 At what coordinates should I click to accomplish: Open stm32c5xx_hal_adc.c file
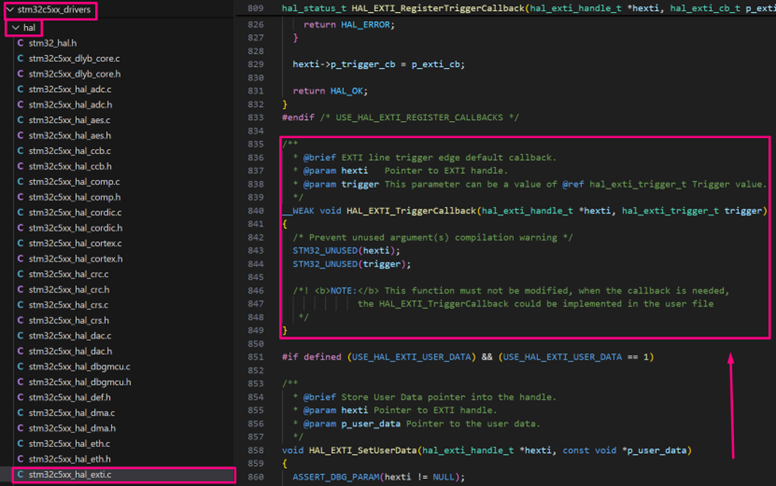pyautogui.click(x=70, y=89)
